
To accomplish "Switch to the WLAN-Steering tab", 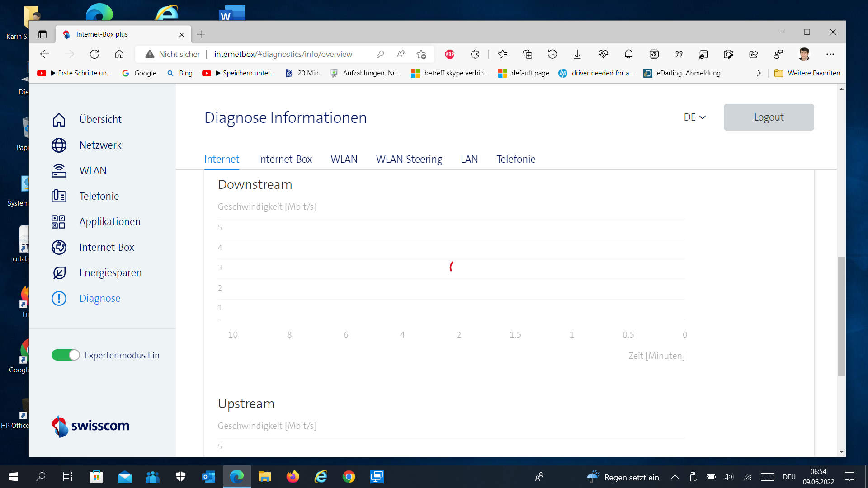I will click(409, 159).
